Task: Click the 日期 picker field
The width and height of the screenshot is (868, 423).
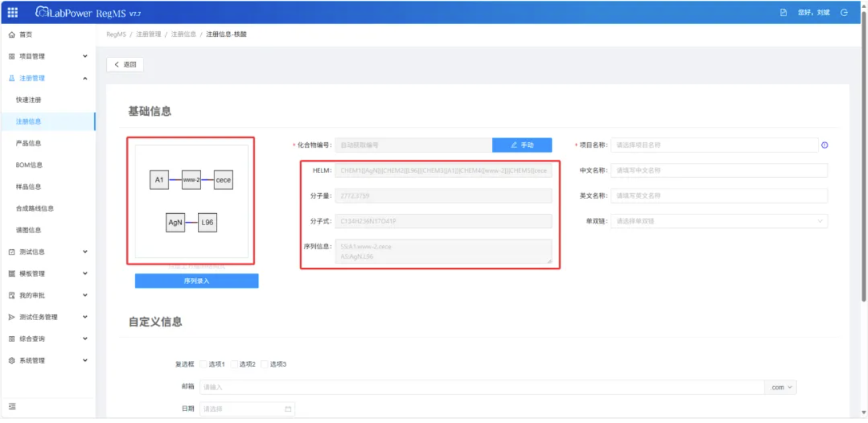Action: (247, 409)
